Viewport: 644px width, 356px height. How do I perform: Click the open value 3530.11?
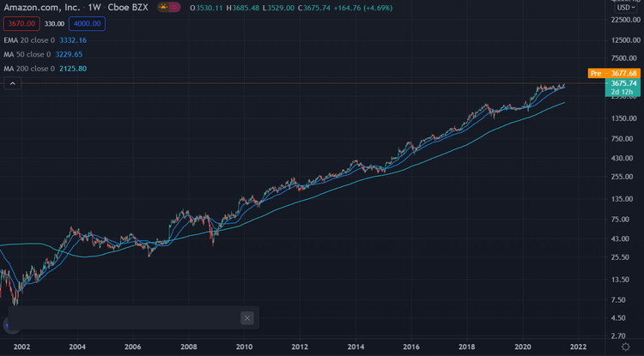[x=209, y=8]
